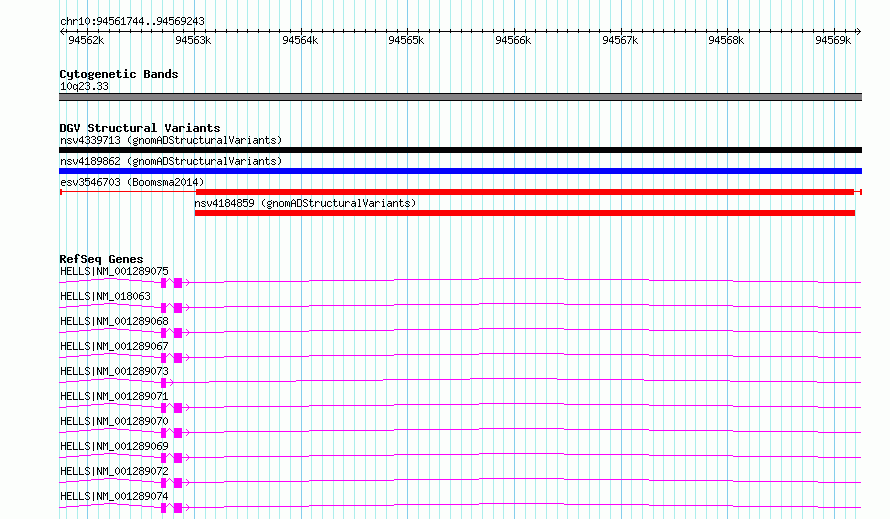Click the 94567k ruler tick label
Screen dimensions: 890x519
pyautogui.click(x=620, y=40)
